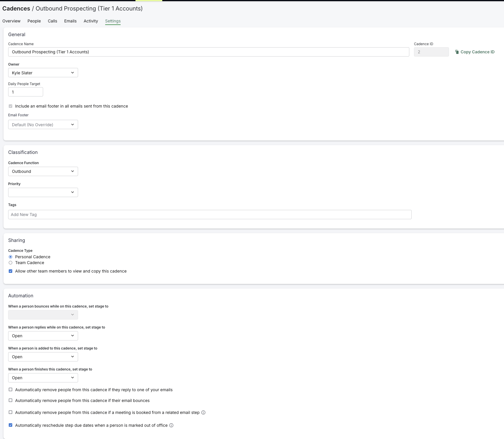Screen dimensions: 504x439
Task: Click the Add New Tag input field
Action: 209,215
